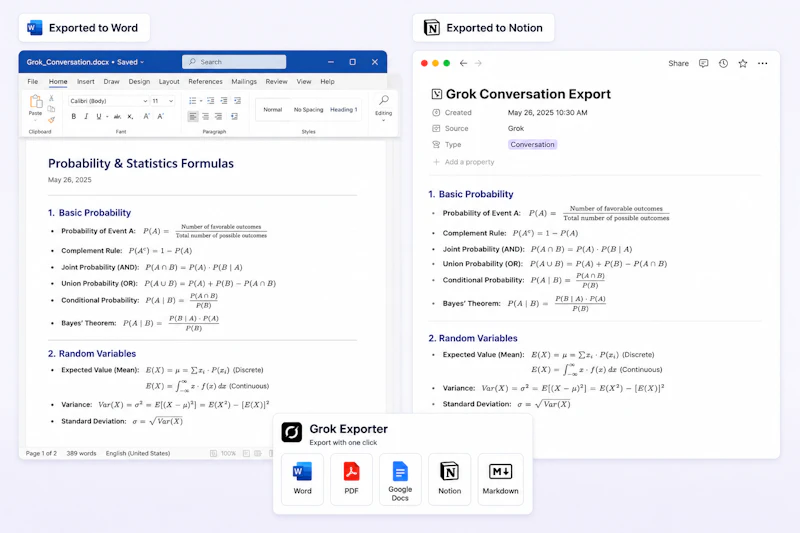The height and width of the screenshot is (533, 800).
Task: Click Page 1 of 2 in Word status bar
Action: click(x=41, y=453)
